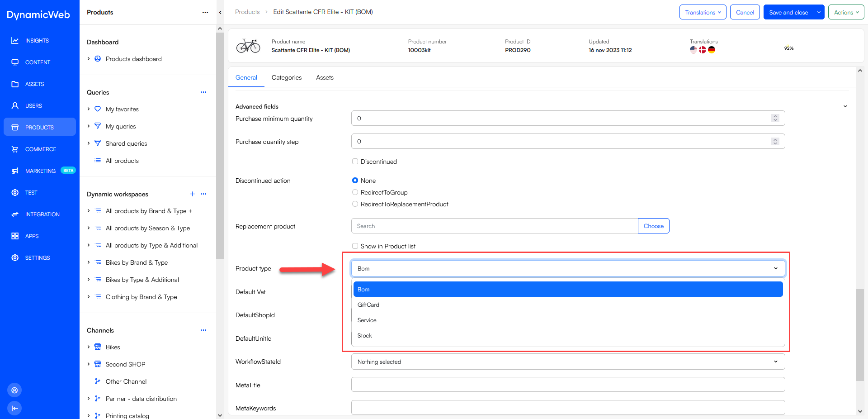
Task: Select RedirectToGroup radio option
Action: point(355,192)
